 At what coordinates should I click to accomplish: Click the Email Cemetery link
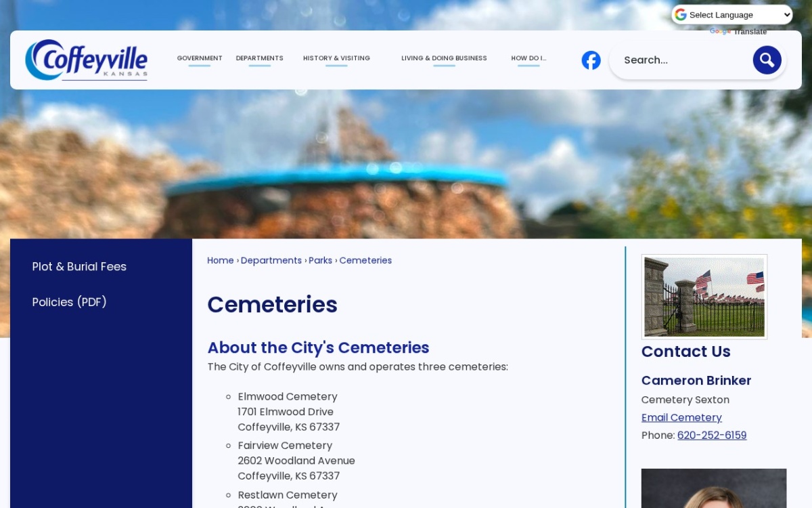(x=681, y=418)
